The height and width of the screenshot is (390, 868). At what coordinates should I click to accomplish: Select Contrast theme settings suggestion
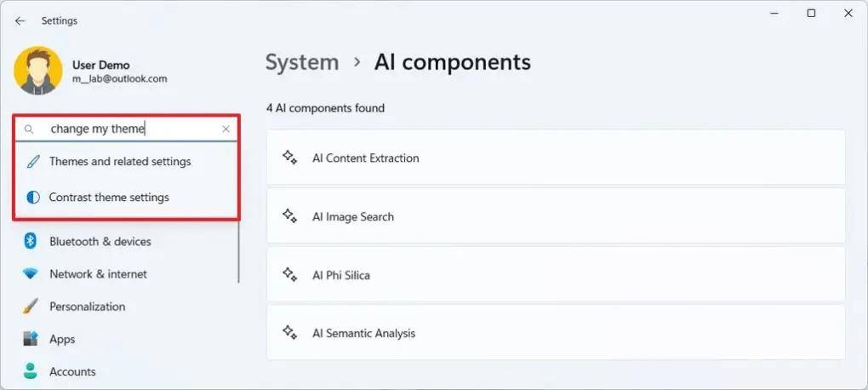click(109, 198)
